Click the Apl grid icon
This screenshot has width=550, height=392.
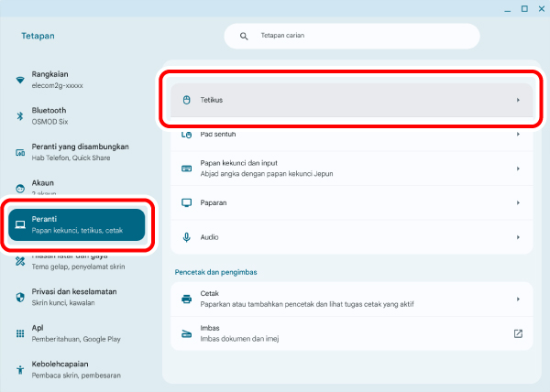[20, 333]
